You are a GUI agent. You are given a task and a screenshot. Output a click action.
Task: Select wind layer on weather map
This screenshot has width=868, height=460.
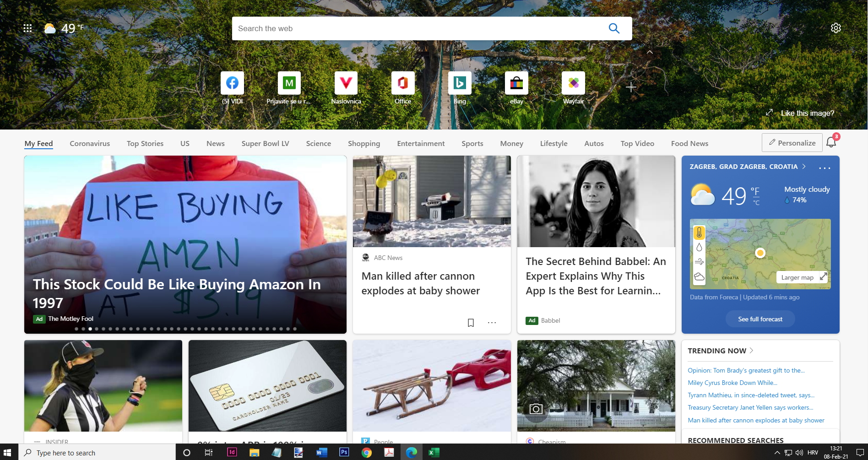click(699, 262)
